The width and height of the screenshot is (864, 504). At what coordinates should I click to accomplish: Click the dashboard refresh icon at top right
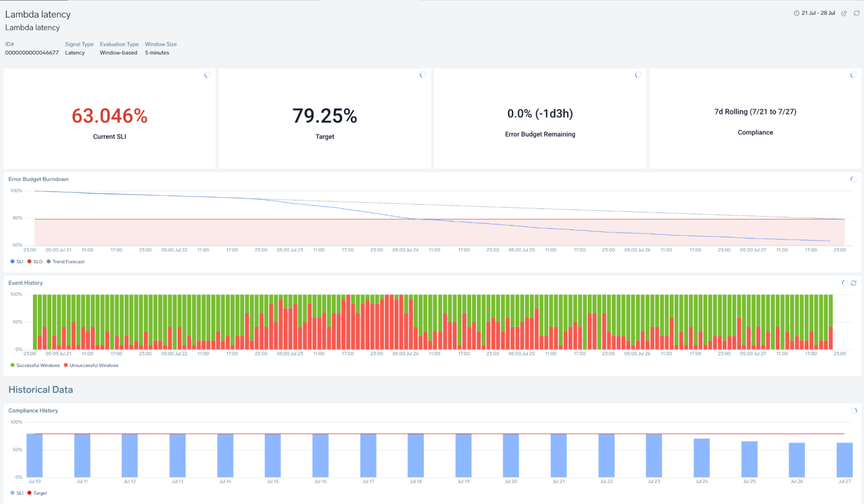[856, 13]
